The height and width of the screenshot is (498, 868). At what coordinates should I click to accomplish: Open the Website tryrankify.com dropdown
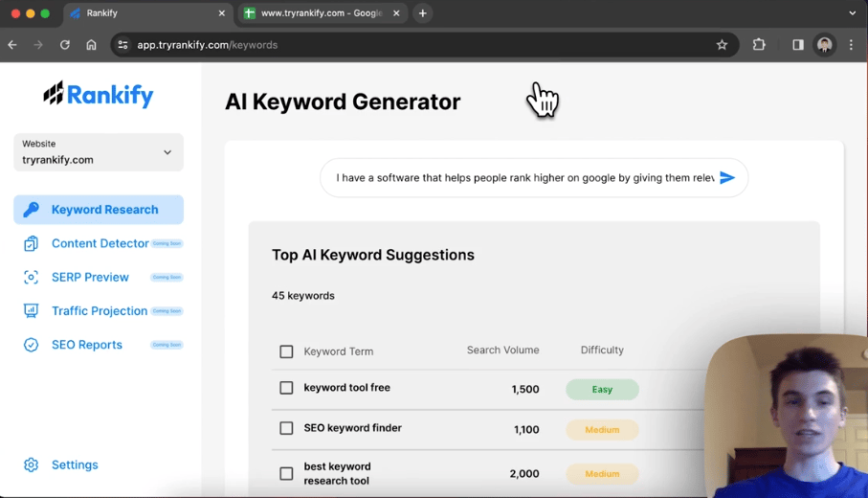[99, 152]
